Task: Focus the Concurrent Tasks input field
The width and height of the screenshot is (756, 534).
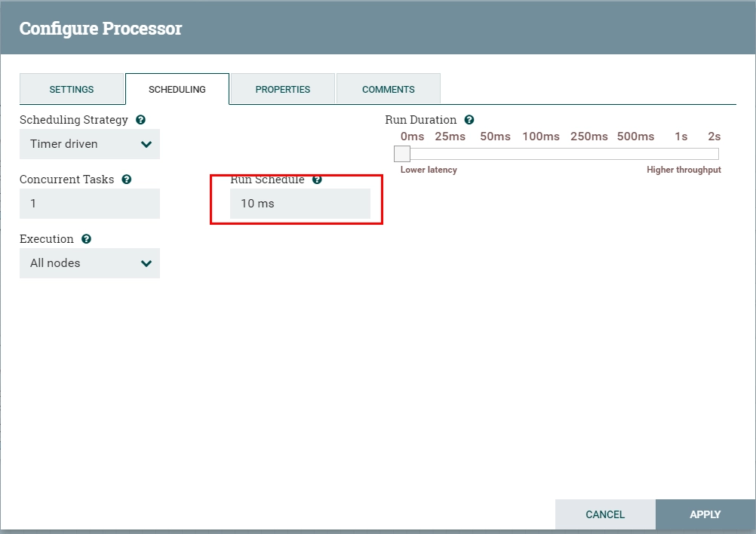Action: point(90,204)
